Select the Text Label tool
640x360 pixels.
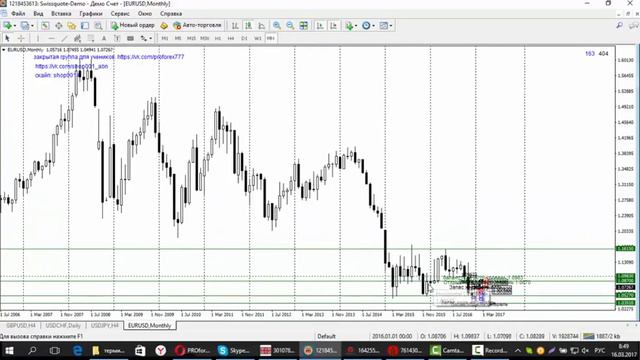tap(117, 38)
